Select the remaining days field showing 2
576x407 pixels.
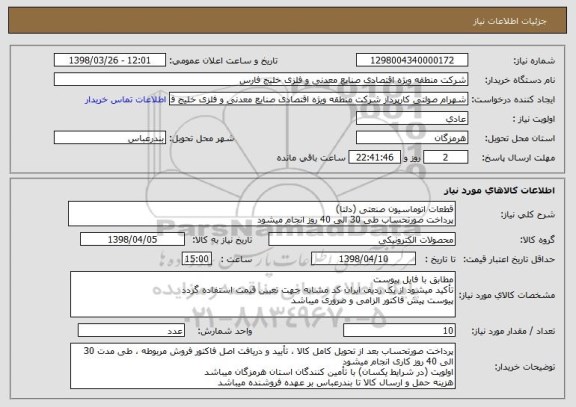click(x=446, y=157)
